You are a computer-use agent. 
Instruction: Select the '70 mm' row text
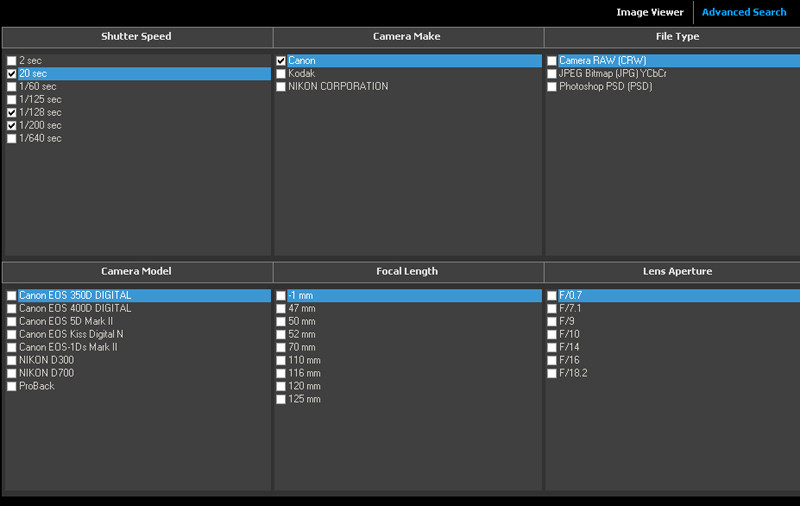click(302, 347)
